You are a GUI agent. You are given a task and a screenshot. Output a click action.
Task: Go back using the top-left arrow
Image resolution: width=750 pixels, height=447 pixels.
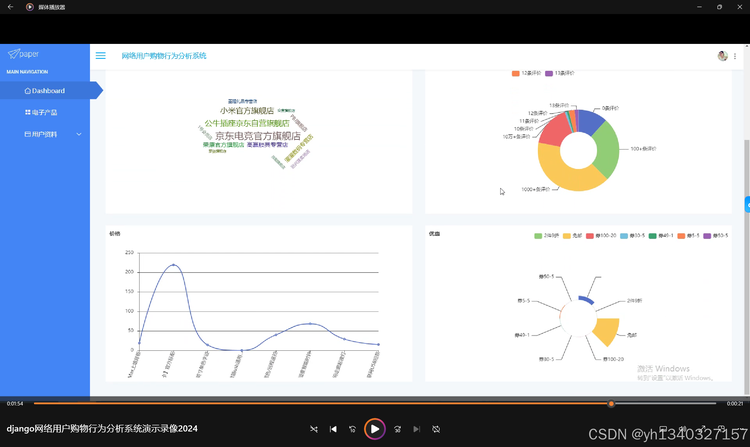coord(11,7)
